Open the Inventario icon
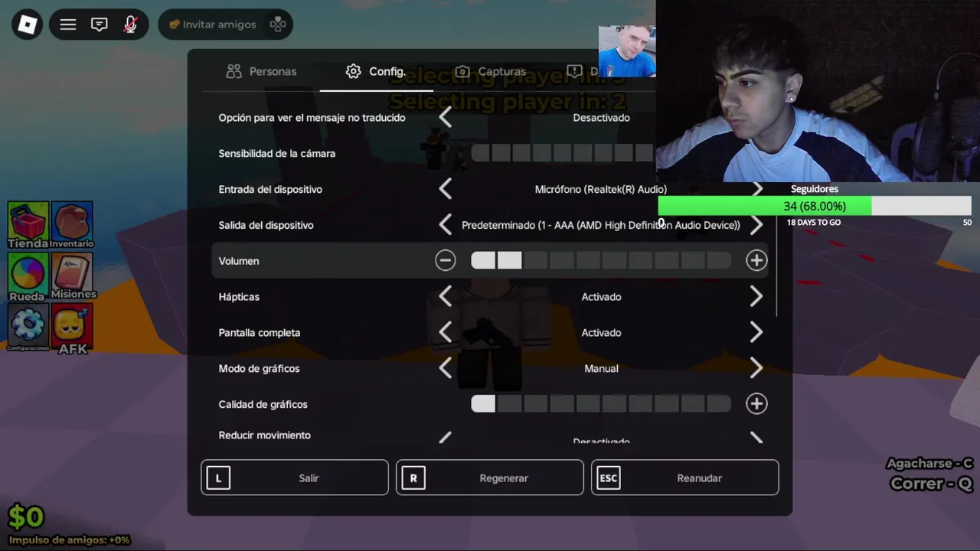 click(x=72, y=225)
